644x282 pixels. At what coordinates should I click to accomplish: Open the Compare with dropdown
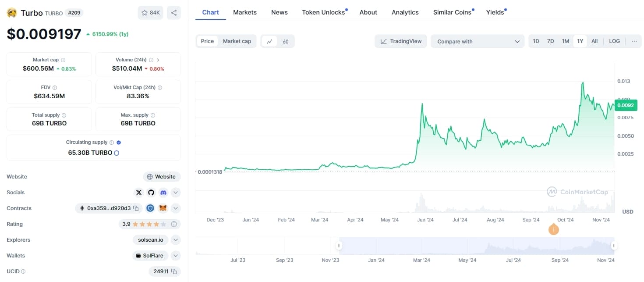point(478,42)
